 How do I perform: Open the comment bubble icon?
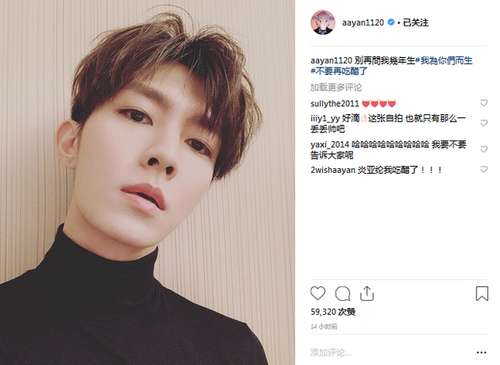342,294
